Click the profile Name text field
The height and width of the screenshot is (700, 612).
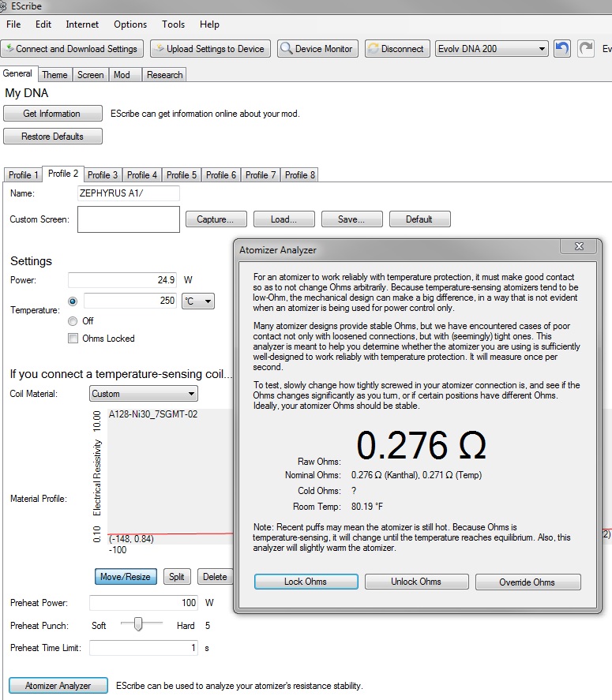click(x=128, y=193)
